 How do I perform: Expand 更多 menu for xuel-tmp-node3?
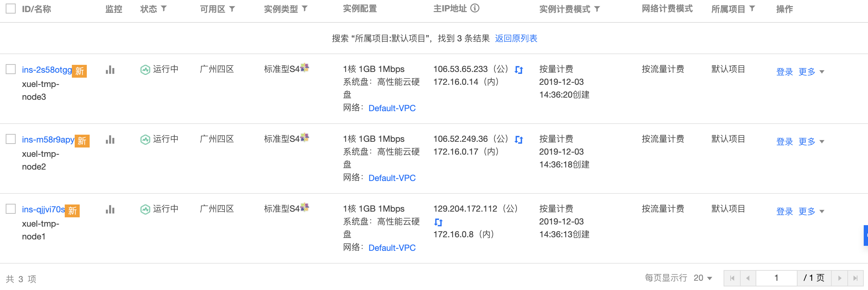pyautogui.click(x=811, y=72)
